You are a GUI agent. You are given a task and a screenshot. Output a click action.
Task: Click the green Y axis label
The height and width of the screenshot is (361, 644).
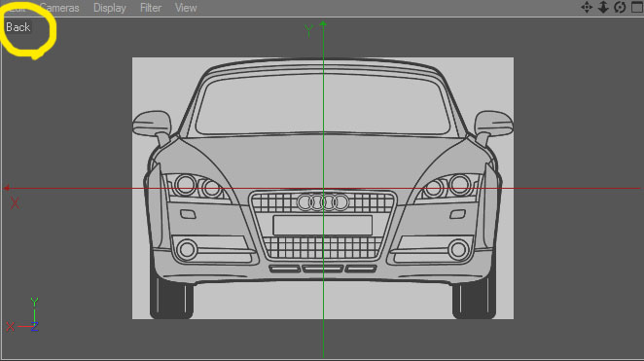(308, 30)
